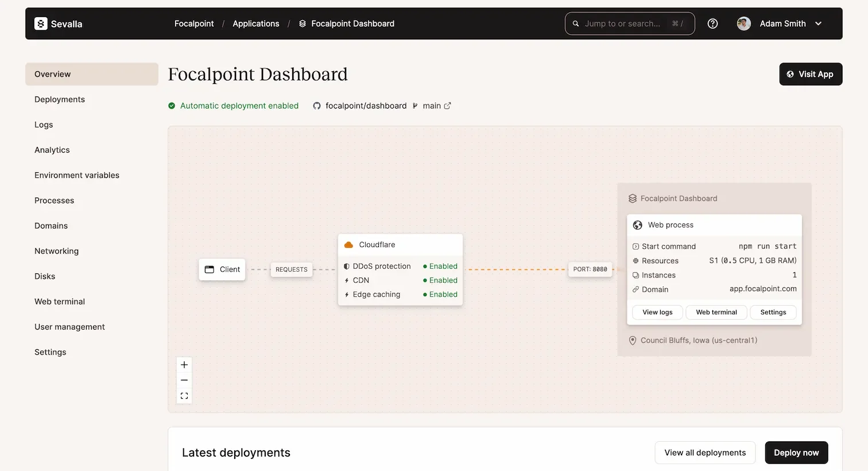The width and height of the screenshot is (868, 471).
Task: Click CDN Enabled status
Action: (440, 280)
